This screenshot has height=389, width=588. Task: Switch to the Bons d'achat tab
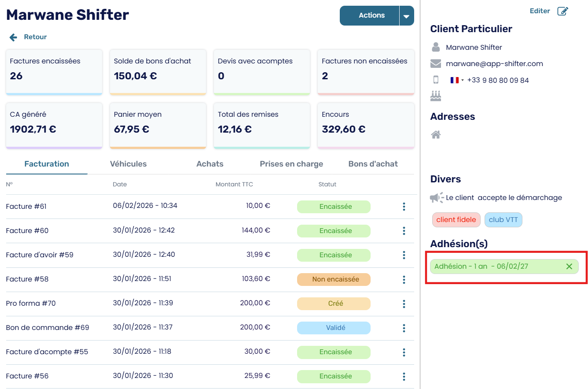point(373,164)
